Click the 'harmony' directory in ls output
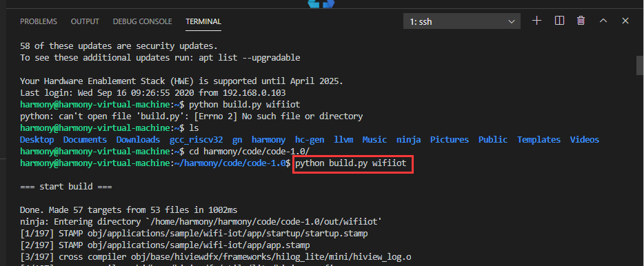The image size is (644, 266). coord(269,140)
